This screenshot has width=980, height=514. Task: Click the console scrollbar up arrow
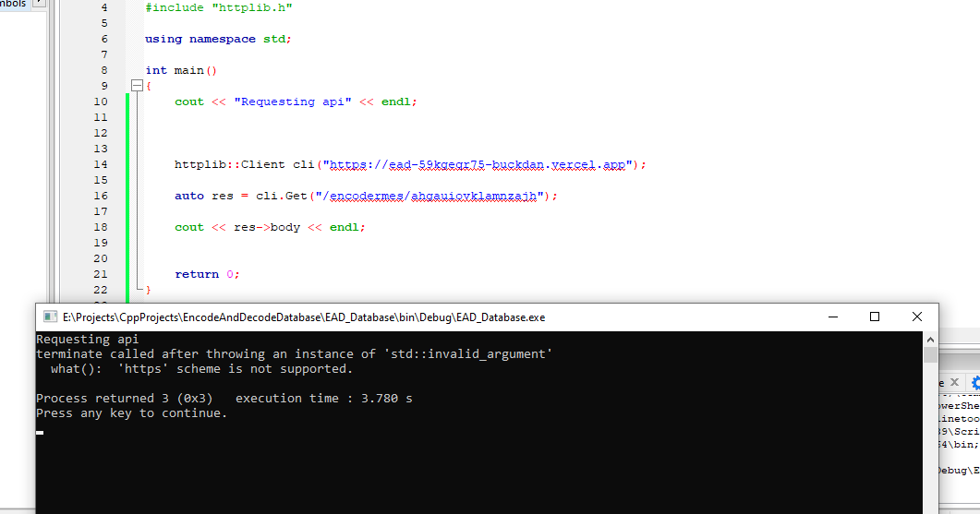pos(931,339)
